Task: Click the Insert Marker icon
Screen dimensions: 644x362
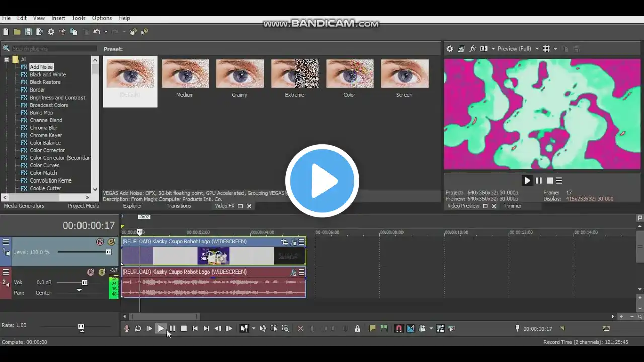Action: [x=372, y=329]
